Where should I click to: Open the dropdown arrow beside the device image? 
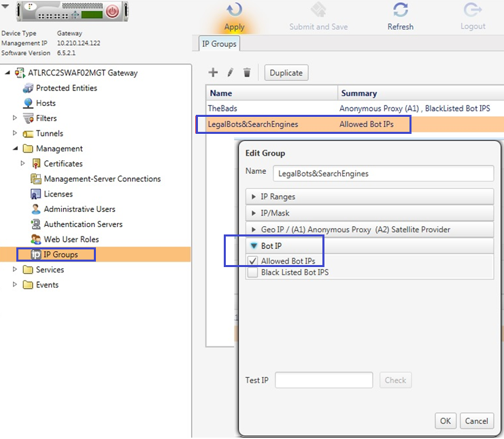click(5, 6)
